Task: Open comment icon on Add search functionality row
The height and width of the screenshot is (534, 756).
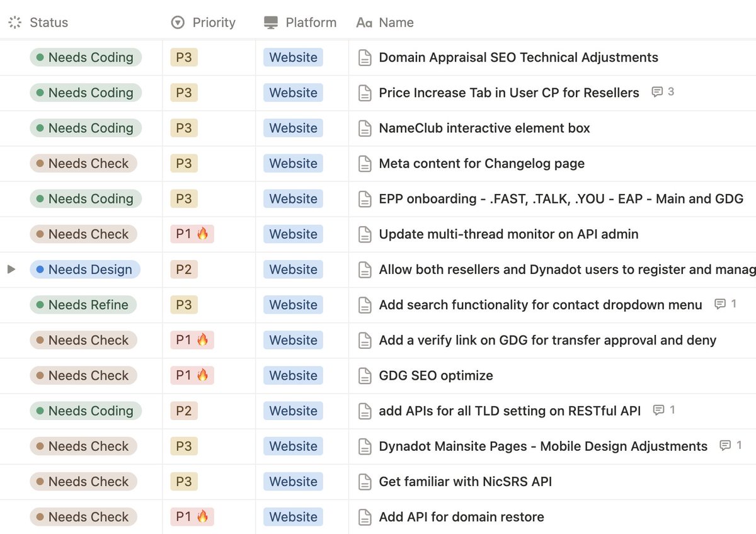Action: pos(720,304)
